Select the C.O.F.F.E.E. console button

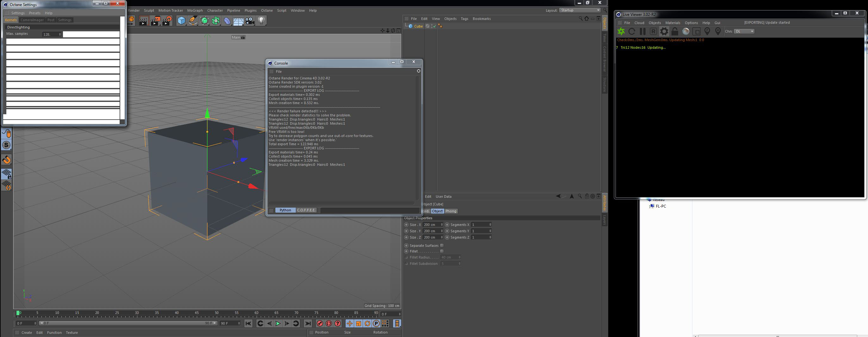306,210
